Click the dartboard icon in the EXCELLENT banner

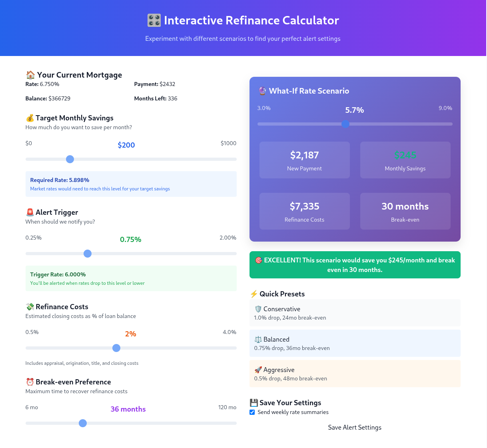pos(259,260)
